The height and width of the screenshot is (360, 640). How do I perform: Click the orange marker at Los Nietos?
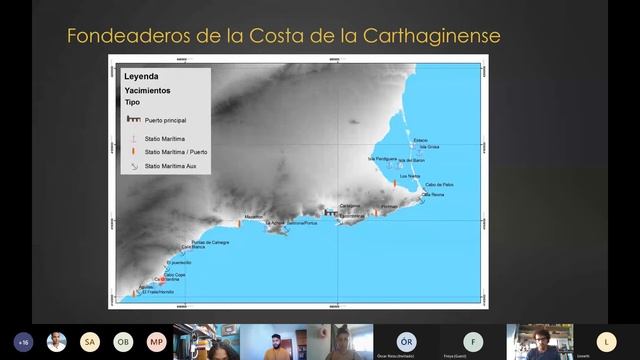(395, 184)
